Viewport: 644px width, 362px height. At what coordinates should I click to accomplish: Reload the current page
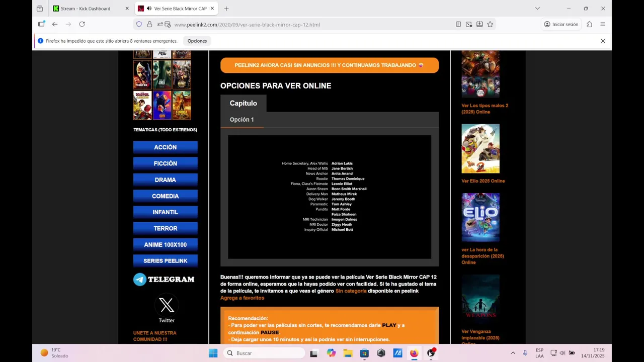82,24
